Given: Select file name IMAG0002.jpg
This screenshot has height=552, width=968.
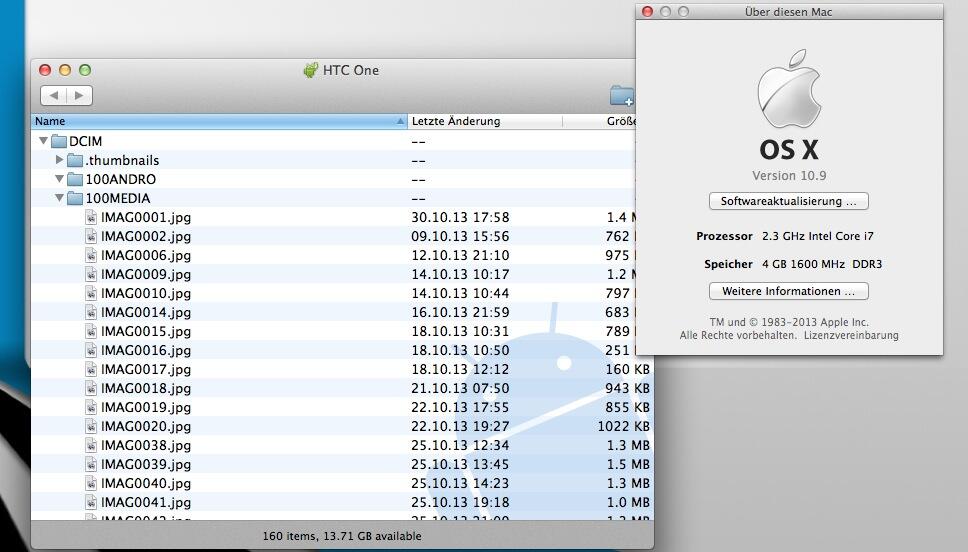Looking at the screenshot, I should point(146,236).
